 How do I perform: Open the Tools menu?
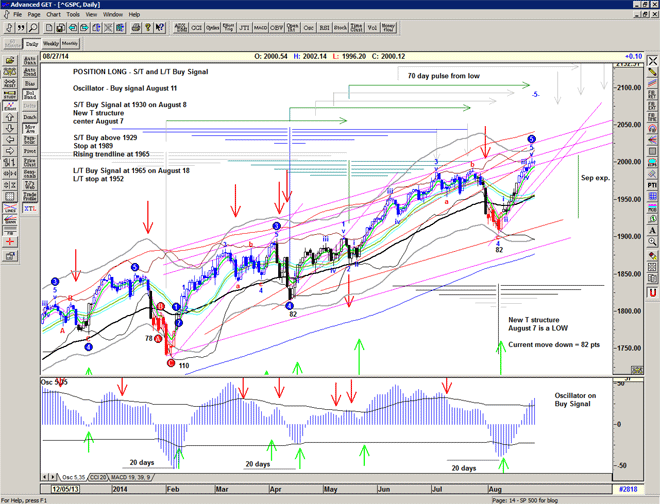(75, 15)
